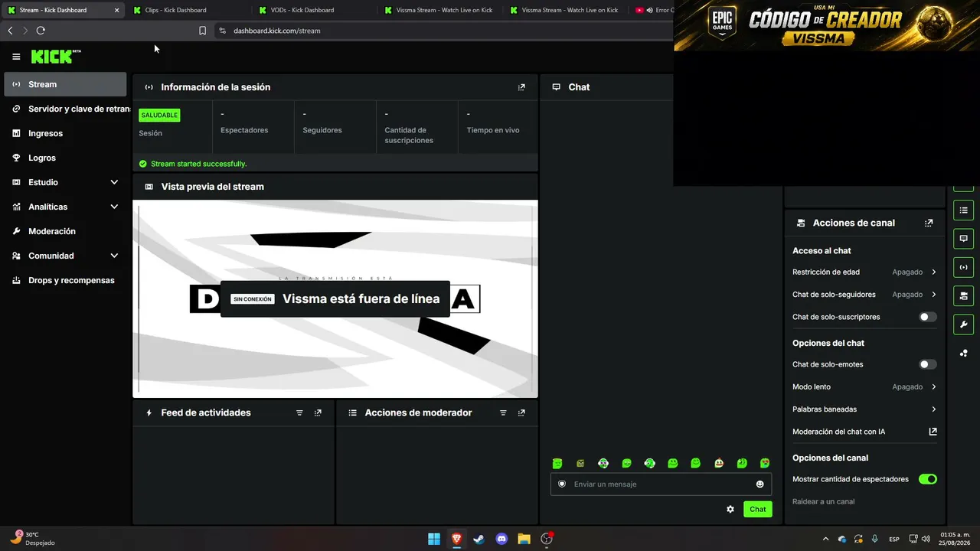Pop out the Acciones de canal panel
This screenshot has width=980, height=551.
coord(929,223)
